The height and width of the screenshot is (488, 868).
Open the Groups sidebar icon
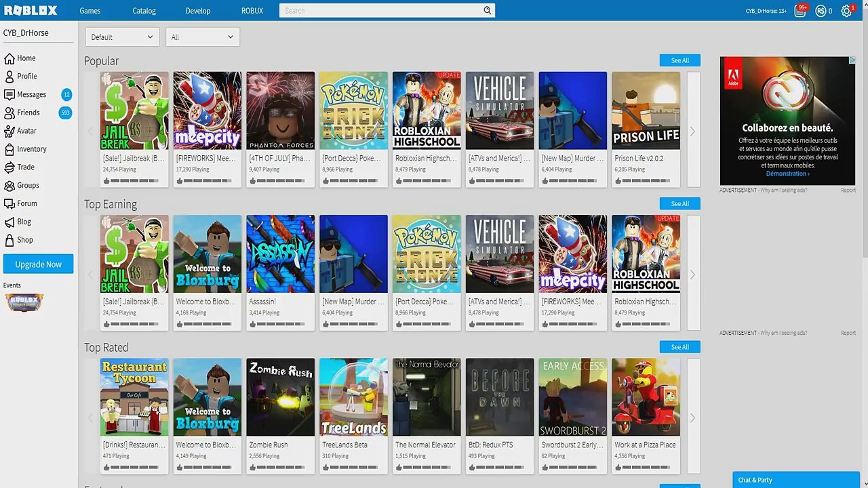(9, 185)
